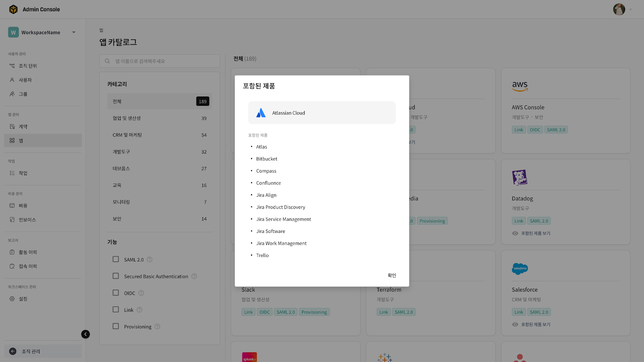Check the Link filter checkbox
The height and width of the screenshot is (362, 644).
point(116,310)
